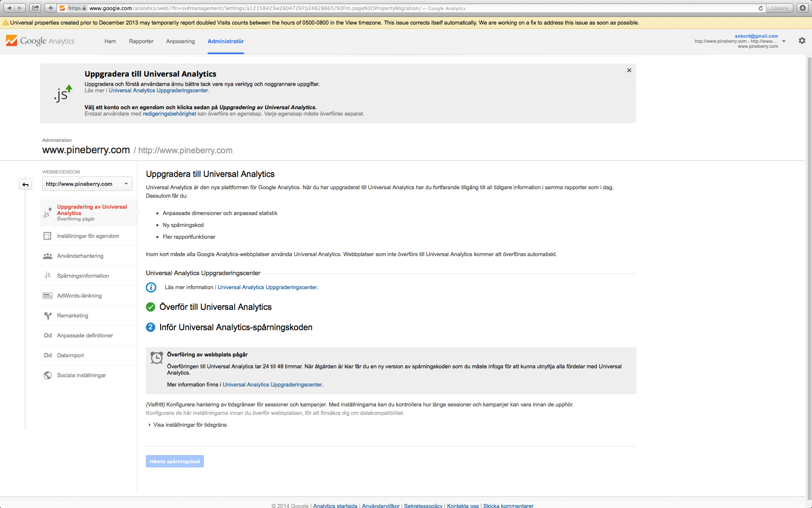The width and height of the screenshot is (812, 508).
Task: Click the .js upgrade icon in banner
Action: click(x=63, y=93)
